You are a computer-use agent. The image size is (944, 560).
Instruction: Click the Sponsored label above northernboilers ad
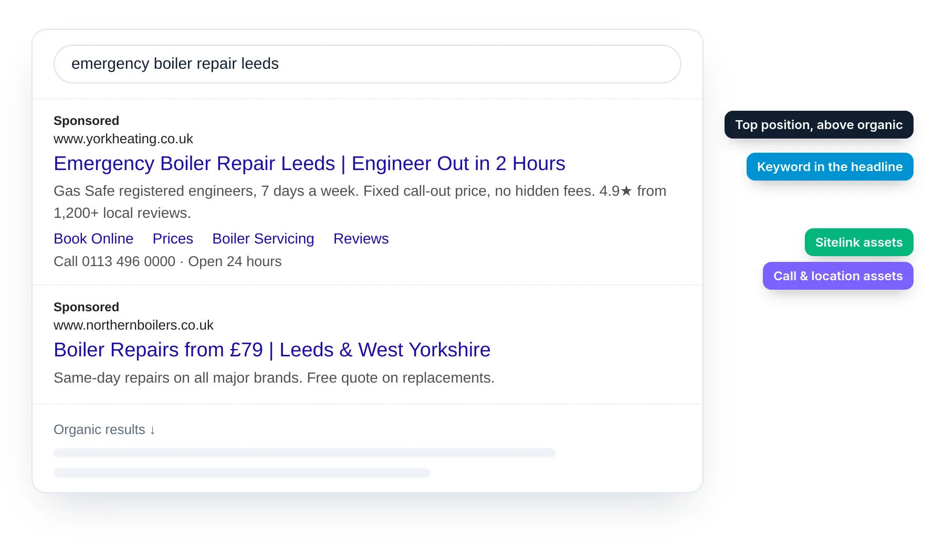click(86, 307)
